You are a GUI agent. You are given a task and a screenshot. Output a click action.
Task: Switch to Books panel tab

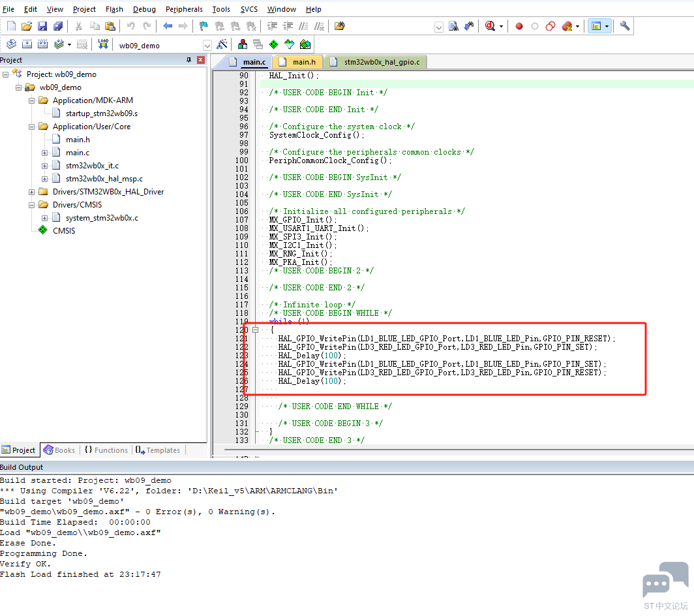click(x=59, y=450)
